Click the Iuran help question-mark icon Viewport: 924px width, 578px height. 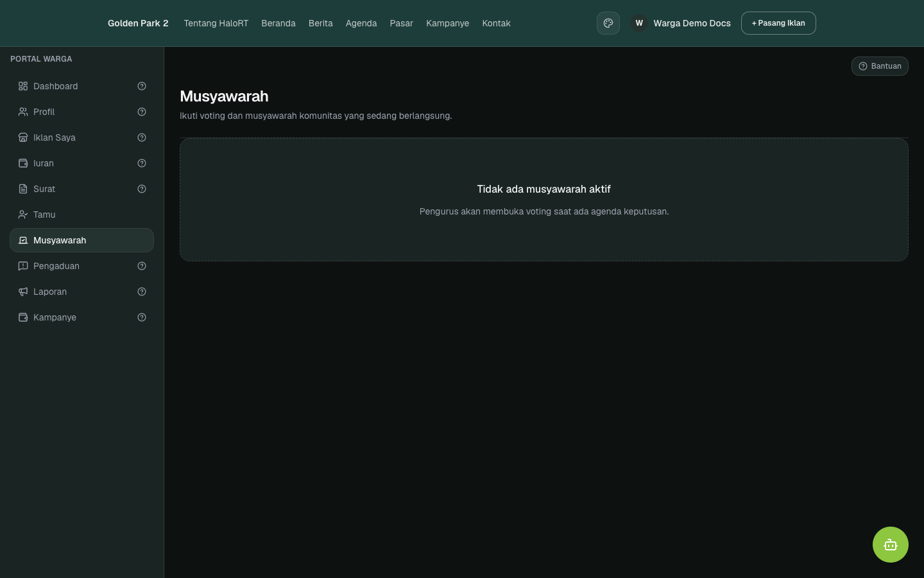[142, 163]
